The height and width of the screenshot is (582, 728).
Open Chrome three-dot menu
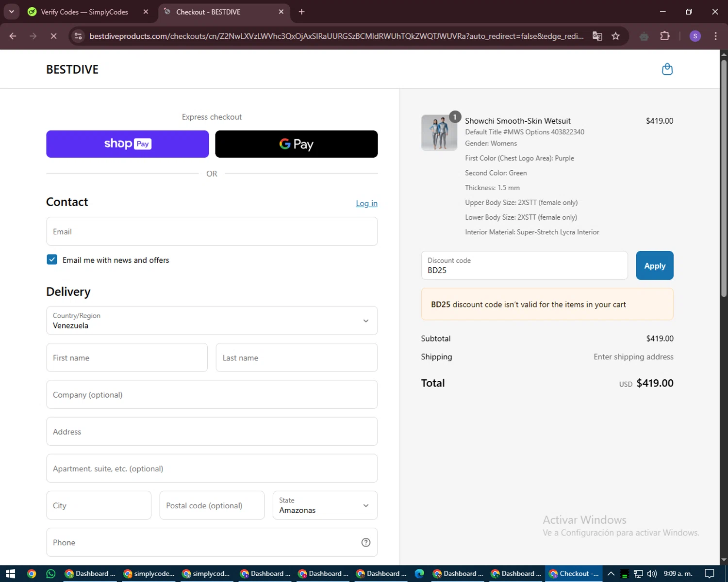click(x=715, y=36)
